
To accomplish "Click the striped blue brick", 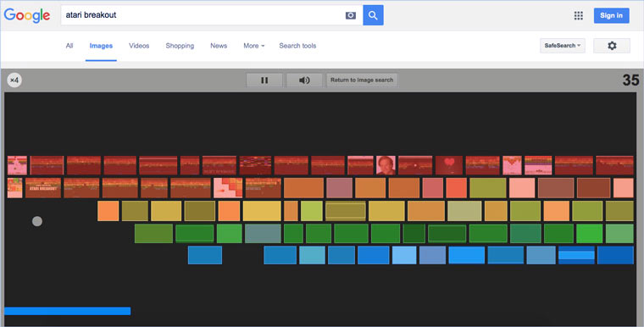I will coord(576,255).
